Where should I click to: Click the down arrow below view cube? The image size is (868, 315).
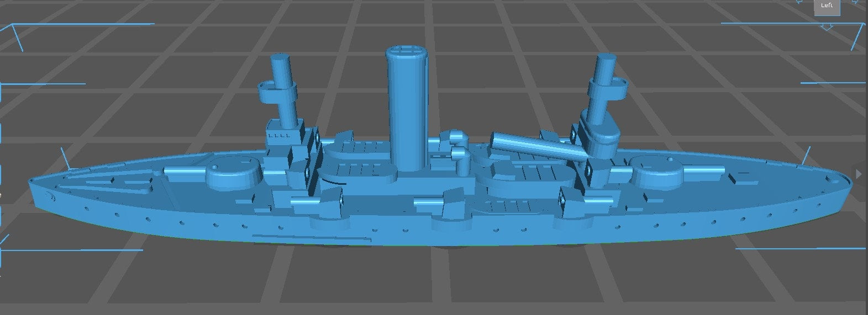(827, 26)
